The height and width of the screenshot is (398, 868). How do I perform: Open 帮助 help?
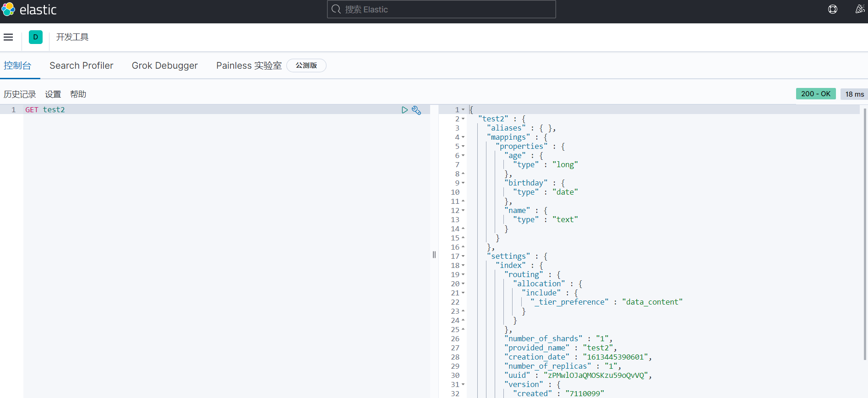78,94
